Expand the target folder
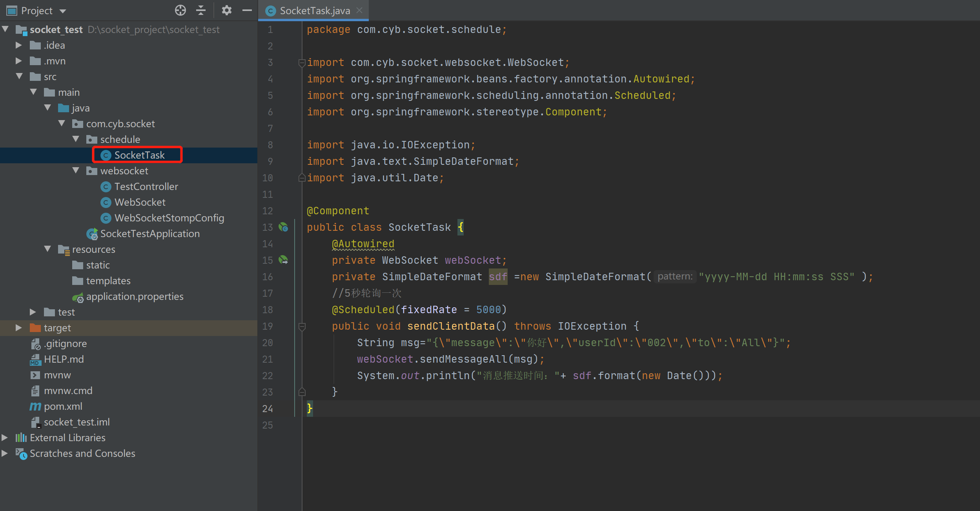This screenshot has width=980, height=511. pos(18,328)
